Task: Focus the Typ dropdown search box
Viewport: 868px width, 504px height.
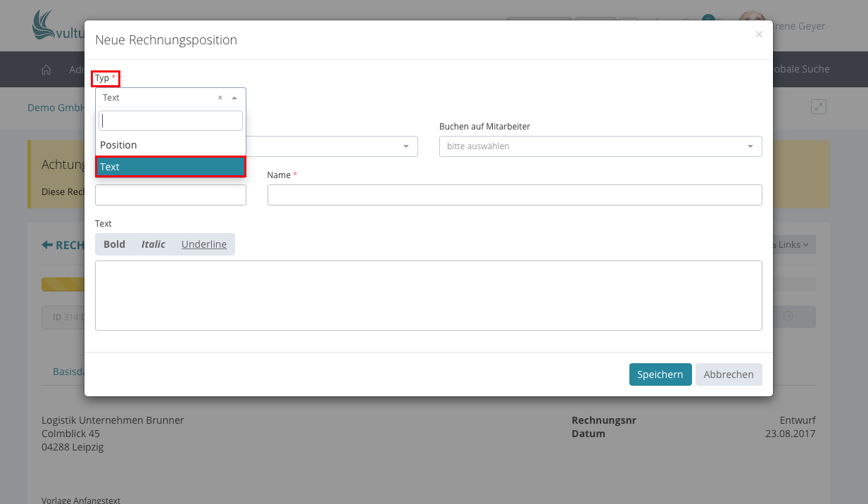Action: (170, 121)
